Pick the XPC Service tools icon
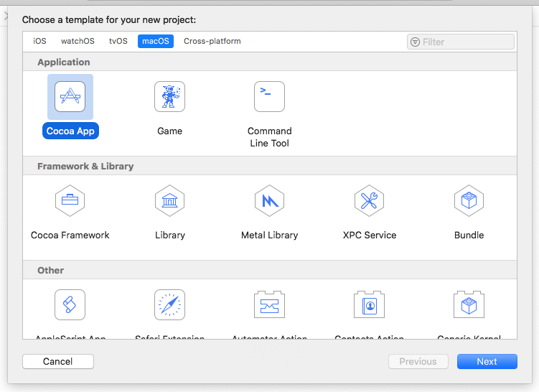 click(x=369, y=200)
